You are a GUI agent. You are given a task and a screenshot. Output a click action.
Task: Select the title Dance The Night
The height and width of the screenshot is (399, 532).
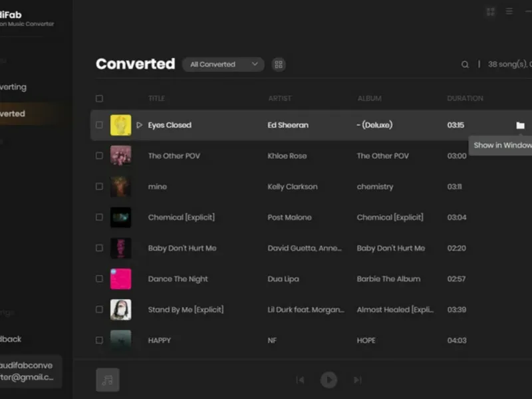point(178,279)
